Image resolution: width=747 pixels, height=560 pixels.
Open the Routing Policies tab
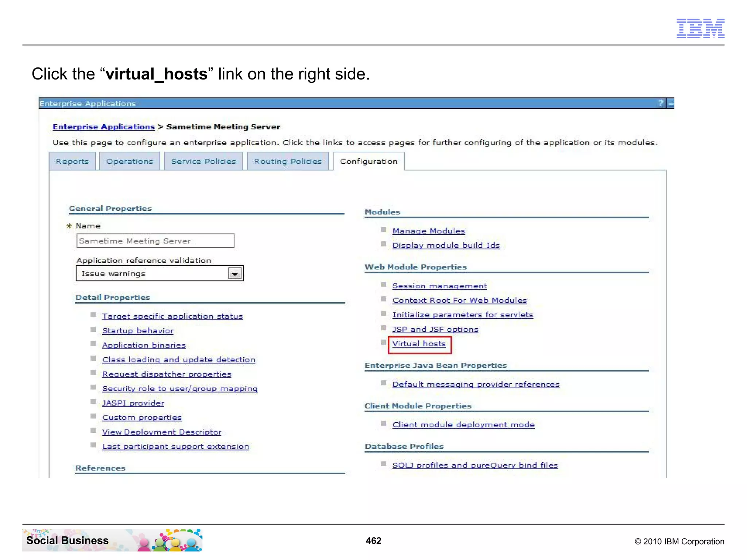288,162
